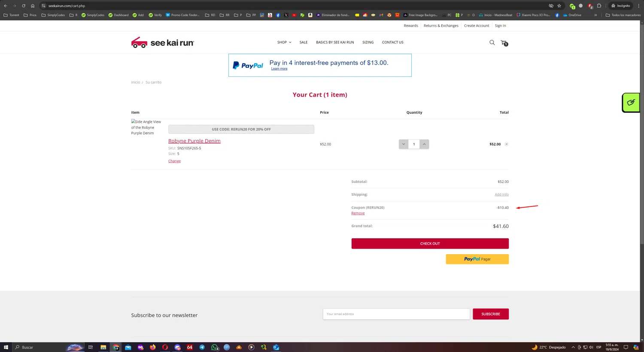Click the browser address bar URL
This screenshot has width=644, height=352.
(67, 6)
